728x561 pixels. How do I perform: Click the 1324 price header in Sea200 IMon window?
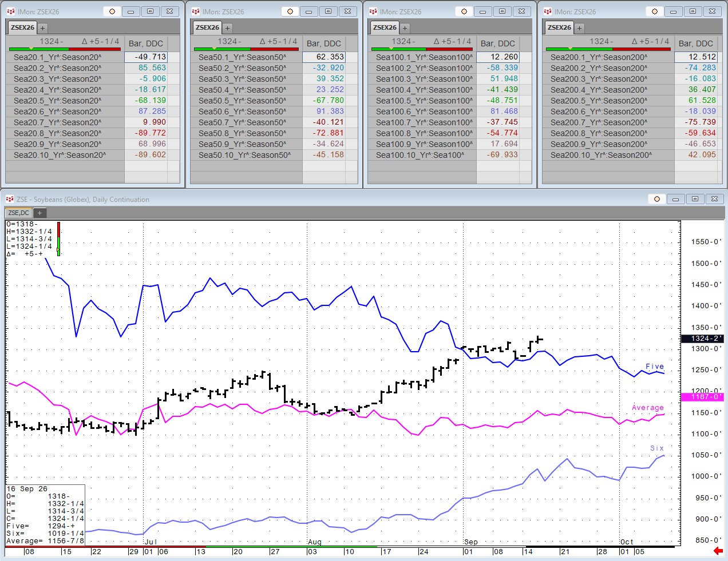click(602, 41)
